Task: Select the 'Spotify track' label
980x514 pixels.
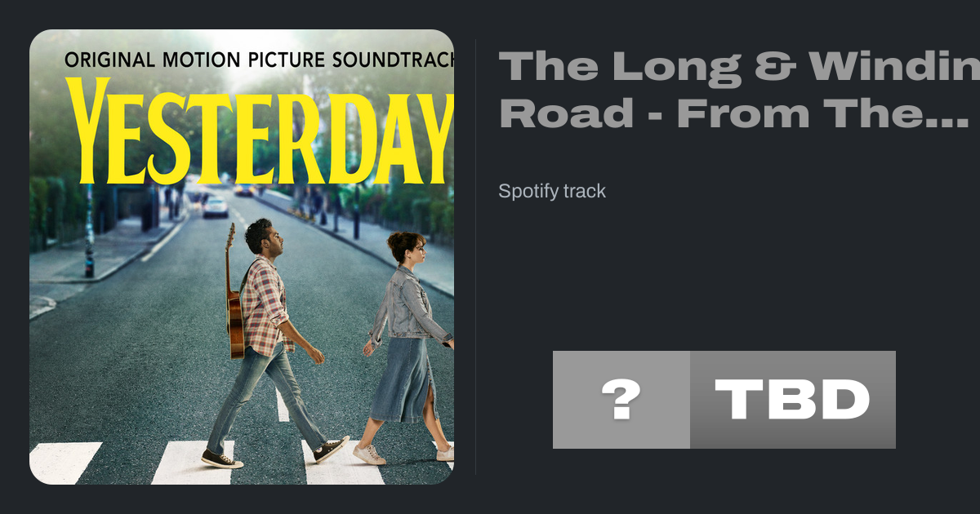Action: 552,191
